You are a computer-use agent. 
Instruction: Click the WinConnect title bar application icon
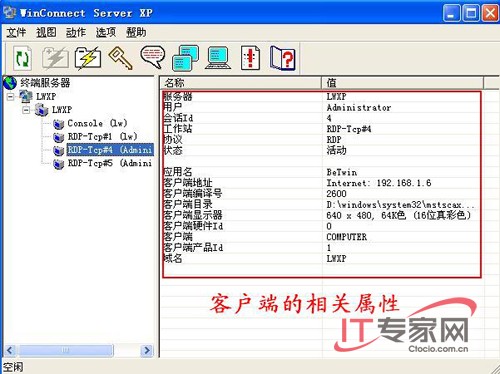click(10, 13)
